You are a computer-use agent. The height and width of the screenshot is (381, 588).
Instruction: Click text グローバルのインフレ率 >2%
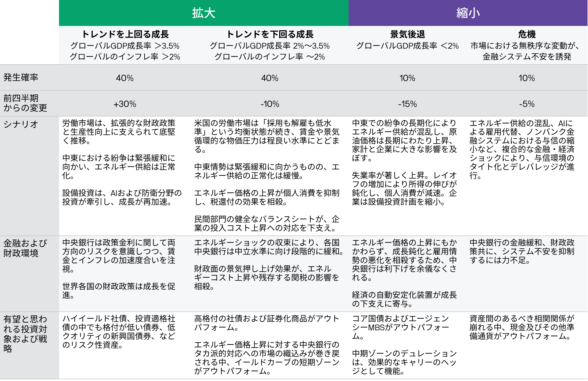coord(125,57)
